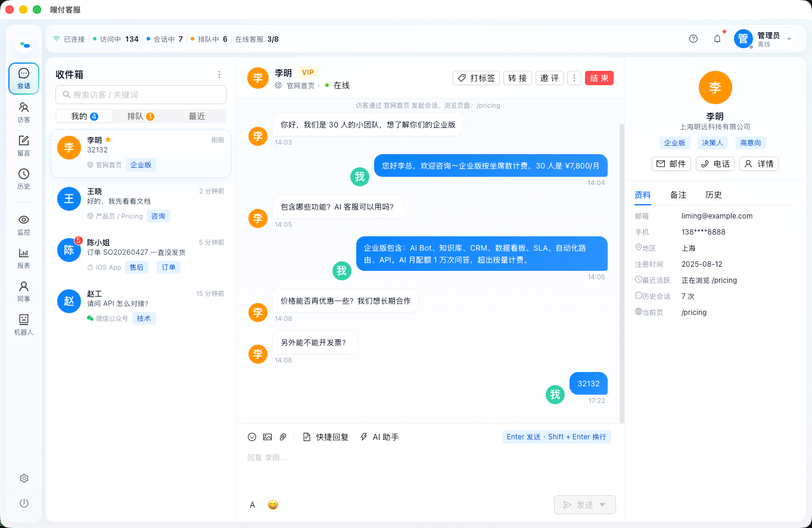
Task: Click email liming@example.com
Action: click(x=717, y=216)
